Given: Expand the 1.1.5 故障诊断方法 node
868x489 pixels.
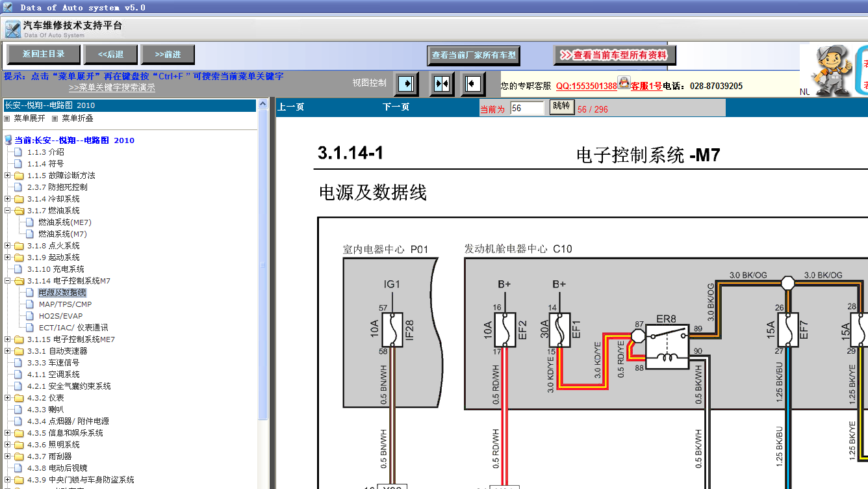Looking at the screenshot, I should tap(7, 175).
